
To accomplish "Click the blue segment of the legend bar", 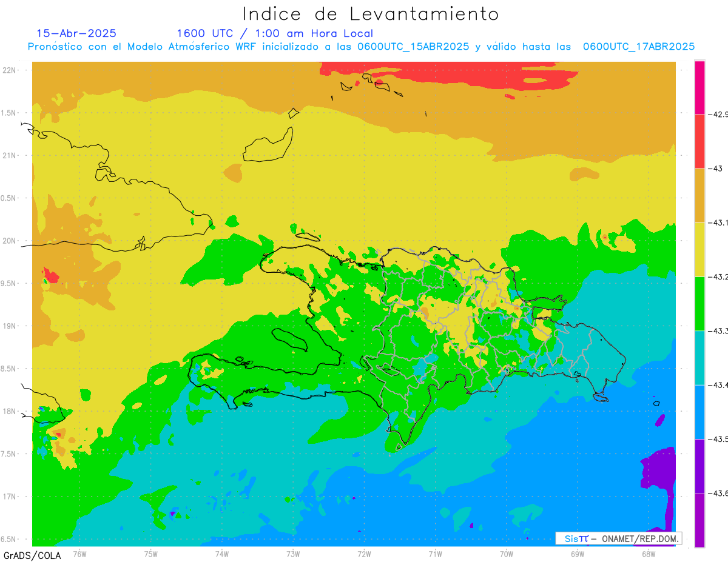I will pyautogui.click(x=699, y=412).
